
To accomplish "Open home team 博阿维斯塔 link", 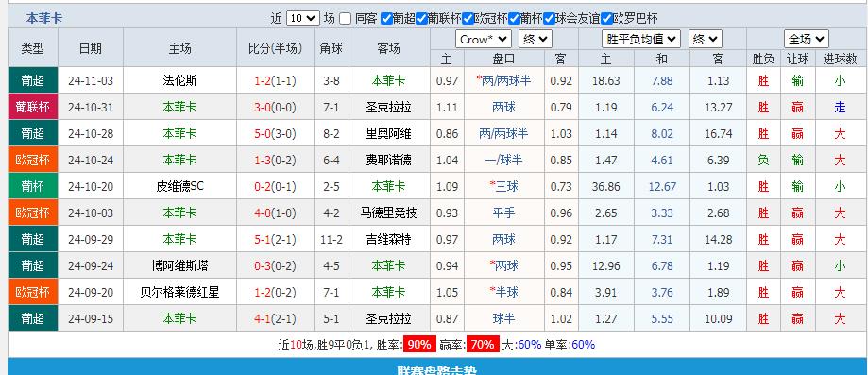I will (179, 266).
